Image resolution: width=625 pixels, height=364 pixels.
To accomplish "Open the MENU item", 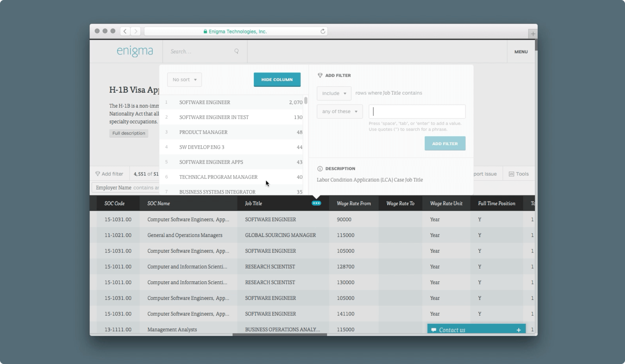I will pos(521,52).
